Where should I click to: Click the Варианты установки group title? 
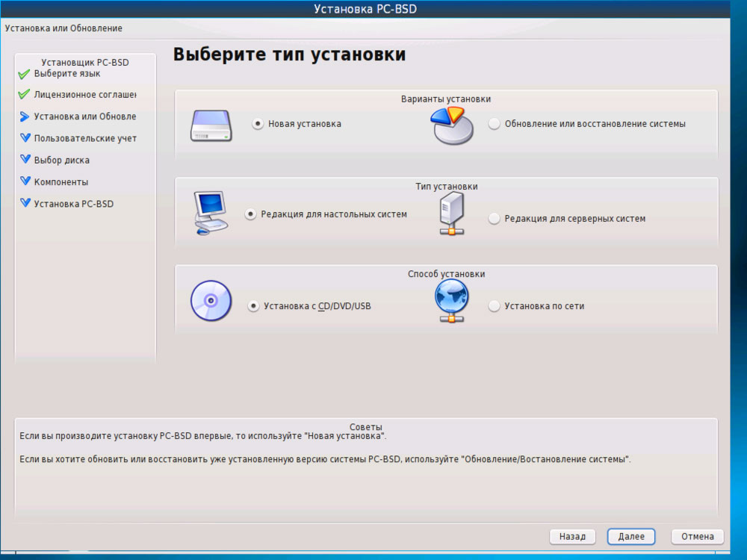coord(446,99)
